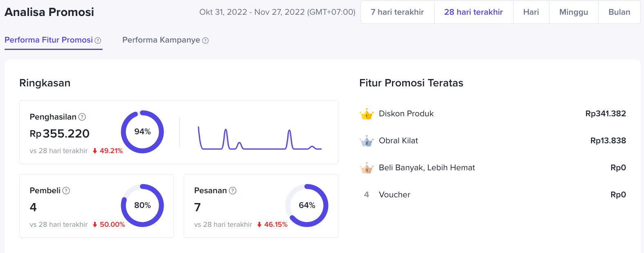Click the gold crown rank 1 icon
644x253 pixels.
367,114
